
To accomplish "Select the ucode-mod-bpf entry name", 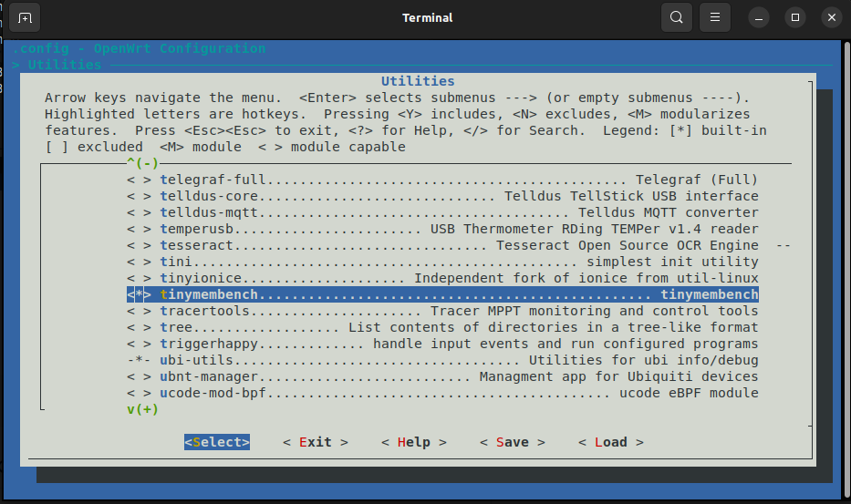I will pyautogui.click(x=213, y=393).
